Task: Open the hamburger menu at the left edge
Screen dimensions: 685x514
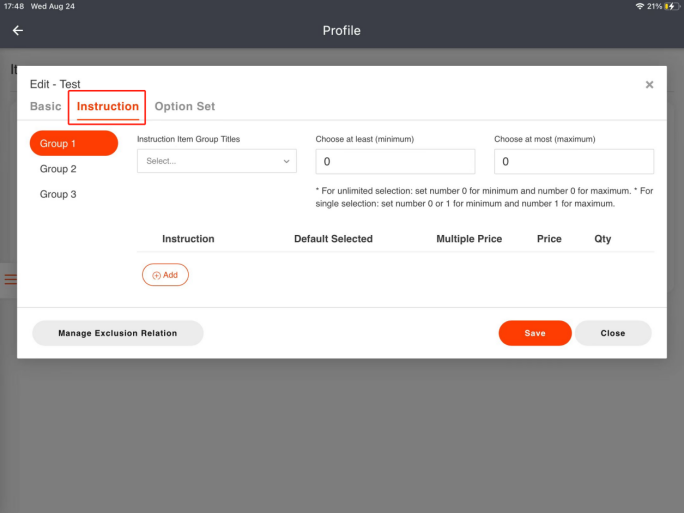Action: (10, 280)
